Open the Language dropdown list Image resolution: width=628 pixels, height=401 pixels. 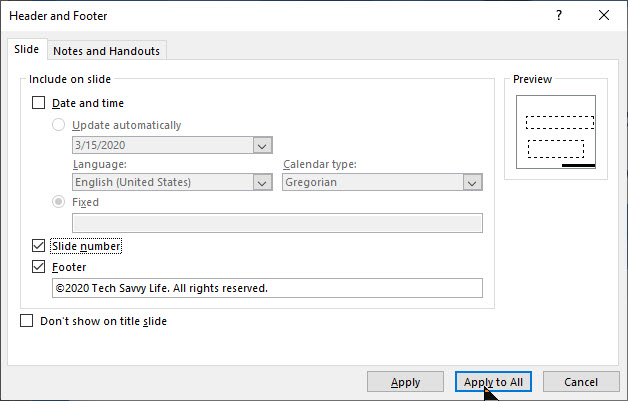[x=262, y=182]
